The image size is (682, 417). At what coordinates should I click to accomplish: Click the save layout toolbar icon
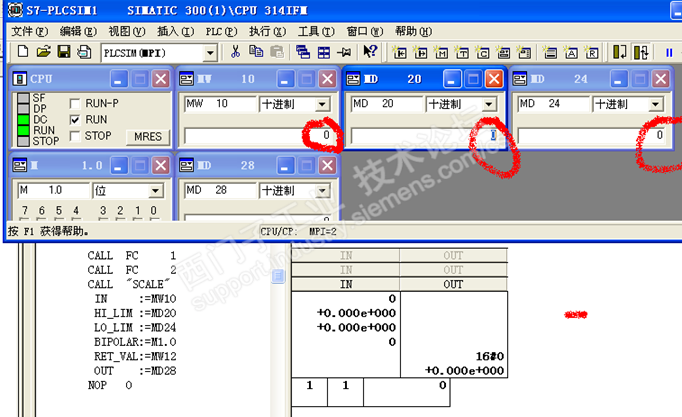pyautogui.click(x=84, y=52)
